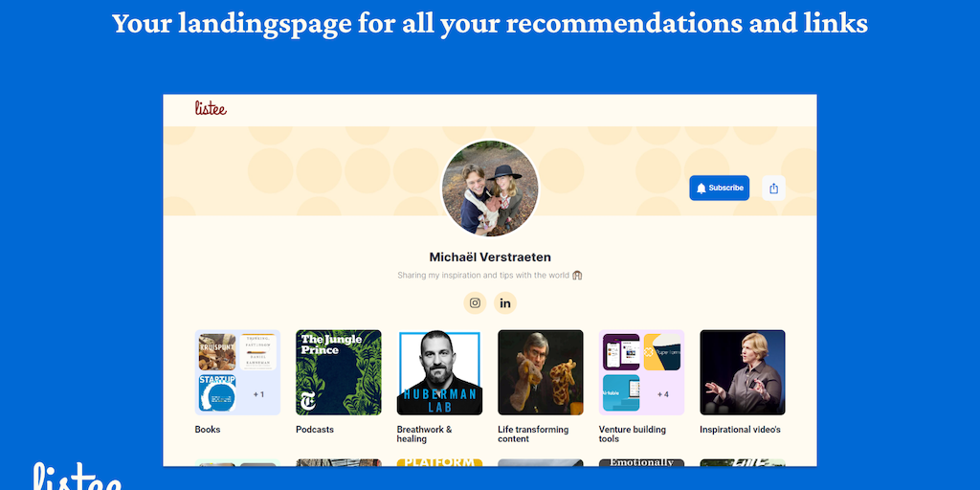Click the Books label
The image size is (980, 490).
coord(208,430)
